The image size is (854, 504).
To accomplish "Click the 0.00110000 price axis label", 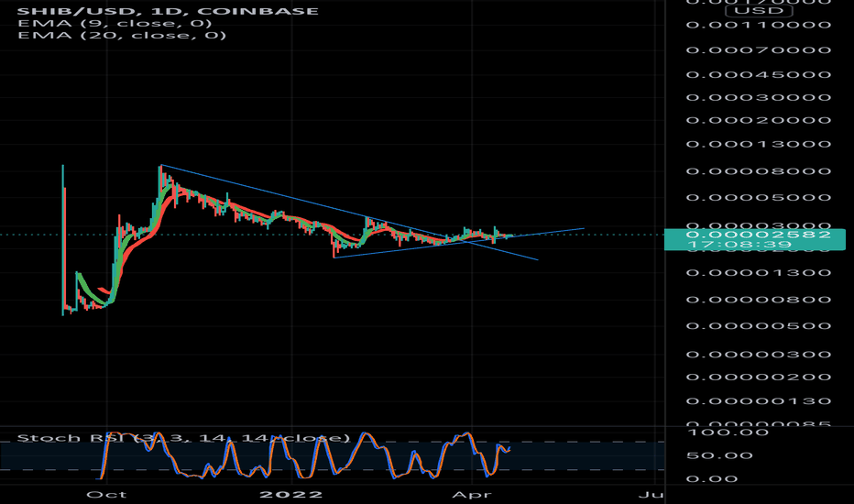I will 758,25.
